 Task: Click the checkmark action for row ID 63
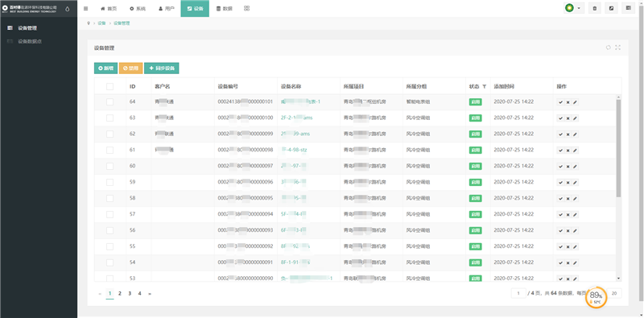pos(560,118)
